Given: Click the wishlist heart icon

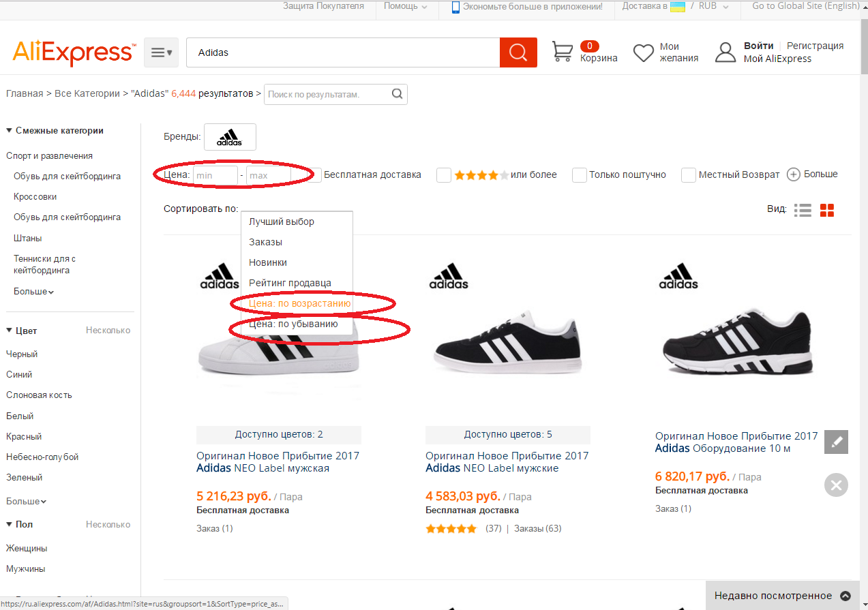Looking at the screenshot, I should coord(644,52).
